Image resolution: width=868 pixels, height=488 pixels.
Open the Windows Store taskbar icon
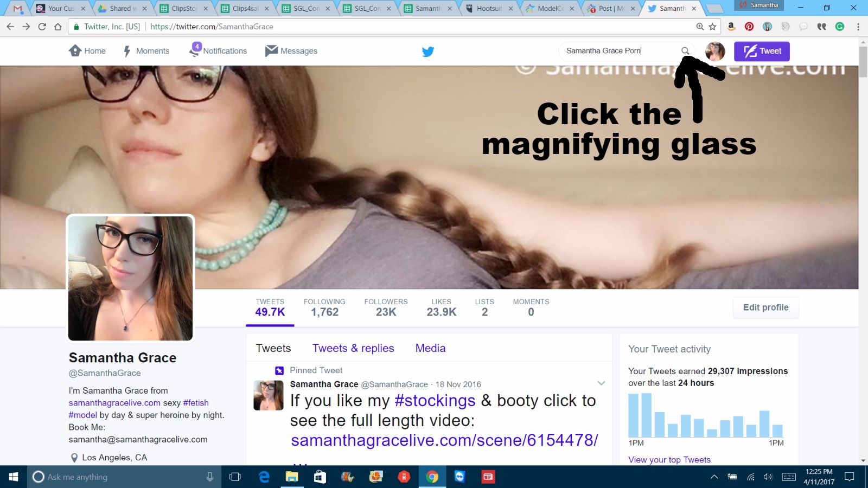pyautogui.click(x=320, y=477)
